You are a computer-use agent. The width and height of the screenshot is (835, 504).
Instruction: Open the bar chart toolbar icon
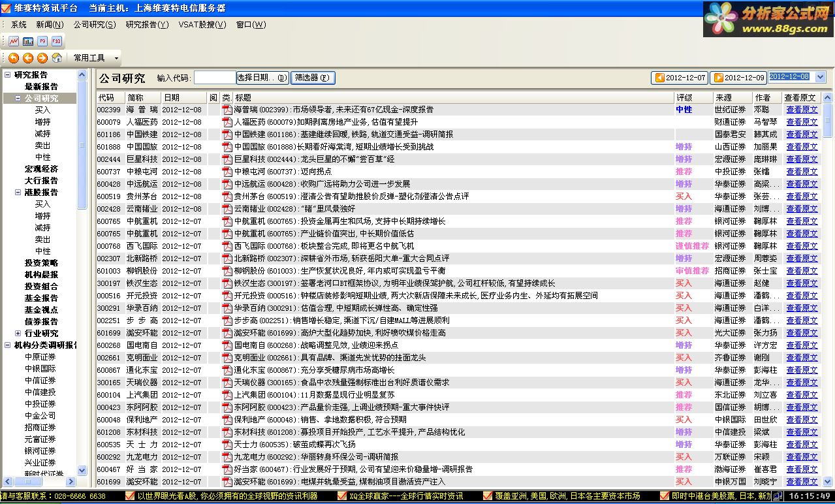[28, 41]
